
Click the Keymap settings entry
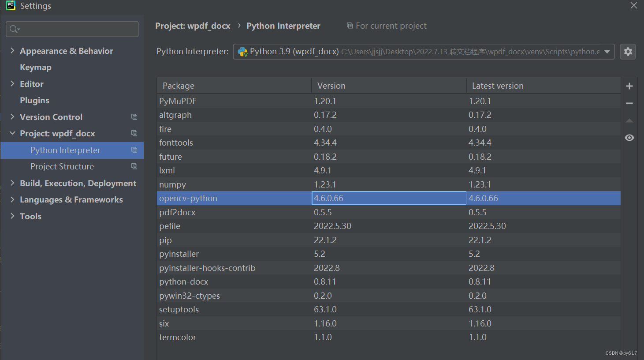tap(36, 67)
